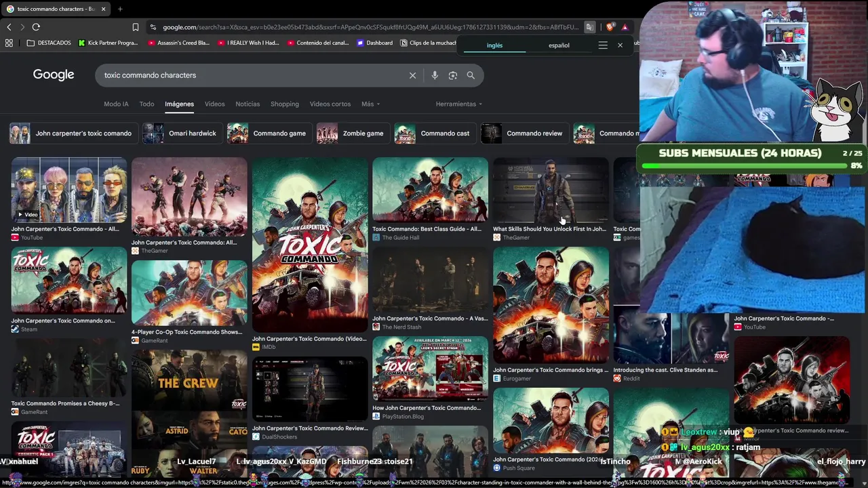This screenshot has height=488, width=868.
Task: Select inglés in the translate popup
Action: [495, 45]
